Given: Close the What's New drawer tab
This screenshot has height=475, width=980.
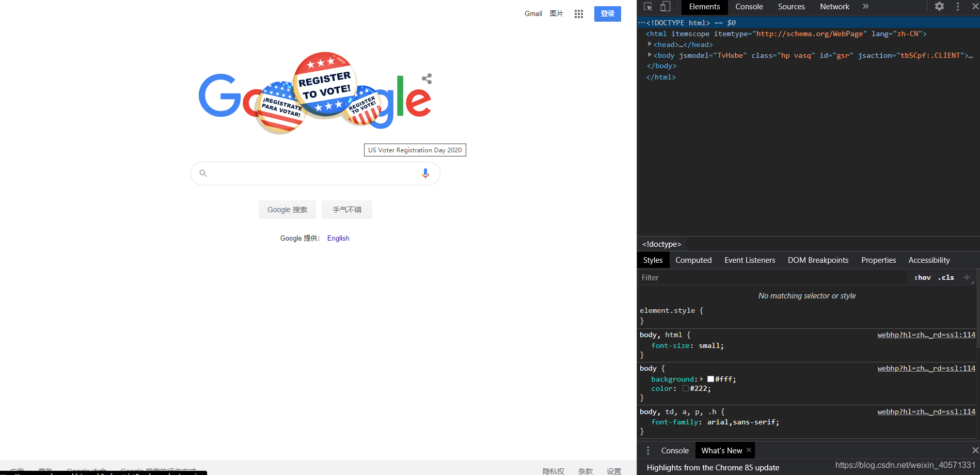Looking at the screenshot, I should [749, 450].
